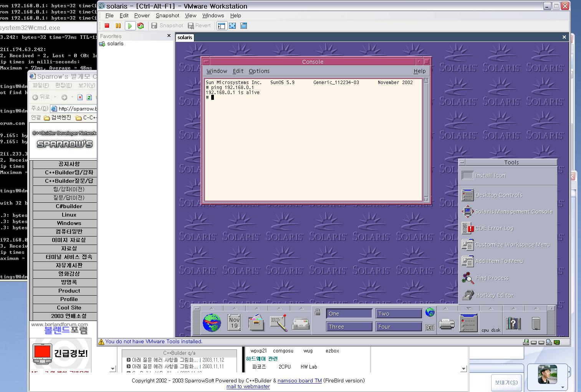Expand the subpanel arrow above the globe icon
This screenshot has width=581, height=392.
[212, 308]
